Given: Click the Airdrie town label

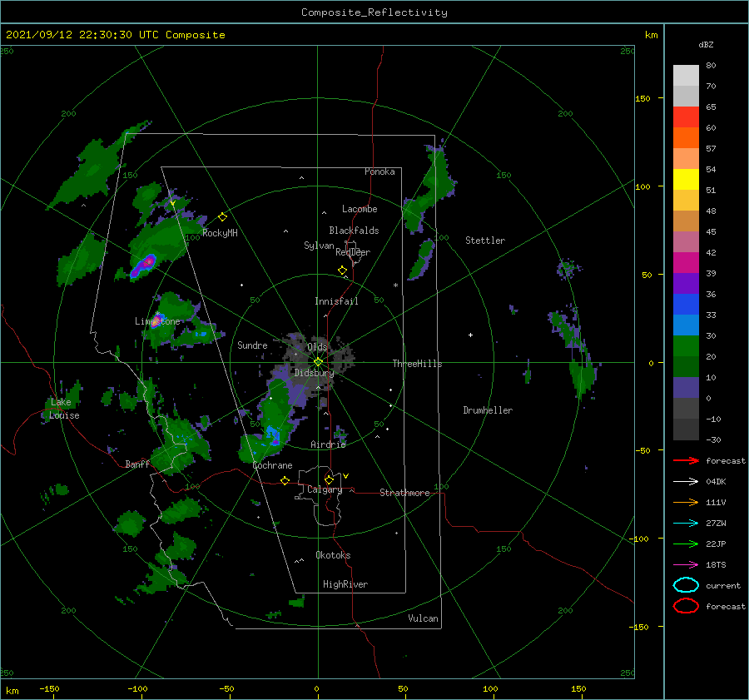Looking at the screenshot, I should pos(328,444).
